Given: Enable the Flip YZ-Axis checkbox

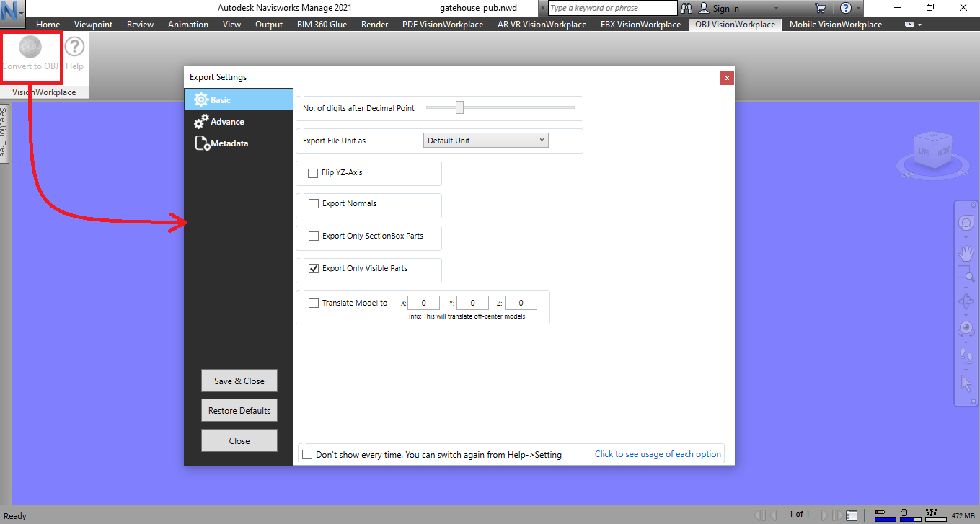Looking at the screenshot, I should [x=313, y=173].
